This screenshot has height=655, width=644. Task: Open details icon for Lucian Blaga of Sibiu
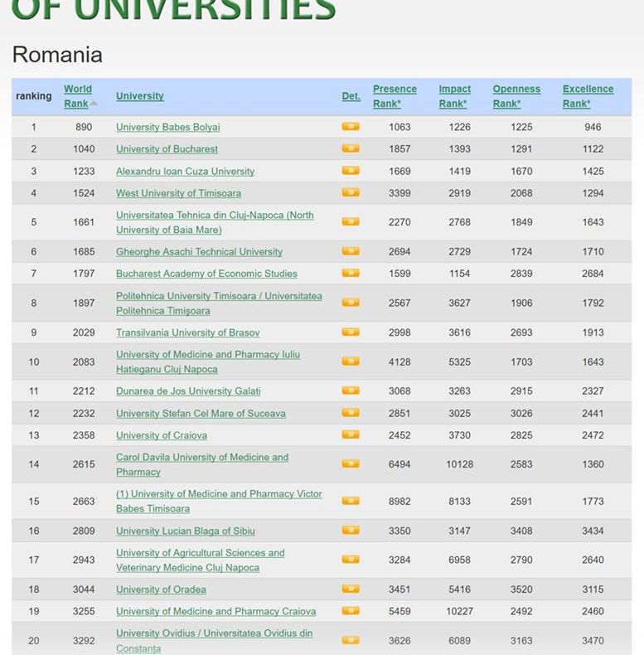[x=351, y=530]
